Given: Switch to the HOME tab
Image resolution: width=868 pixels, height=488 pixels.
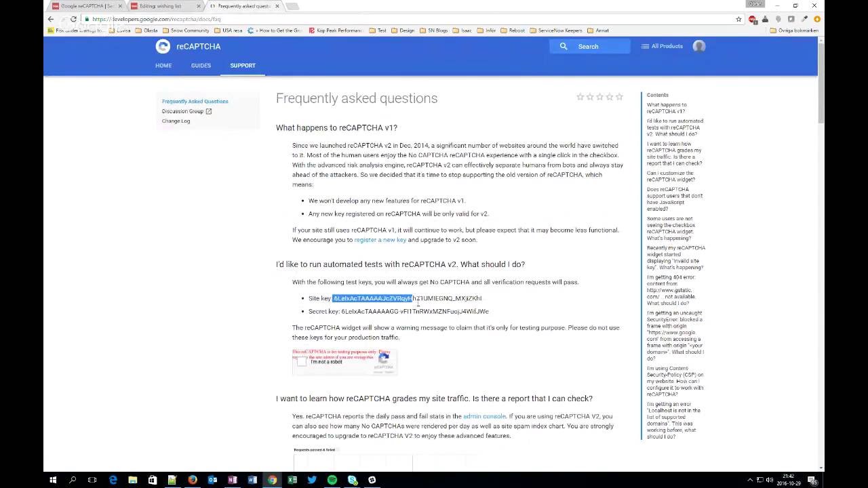Looking at the screenshot, I should point(163,66).
